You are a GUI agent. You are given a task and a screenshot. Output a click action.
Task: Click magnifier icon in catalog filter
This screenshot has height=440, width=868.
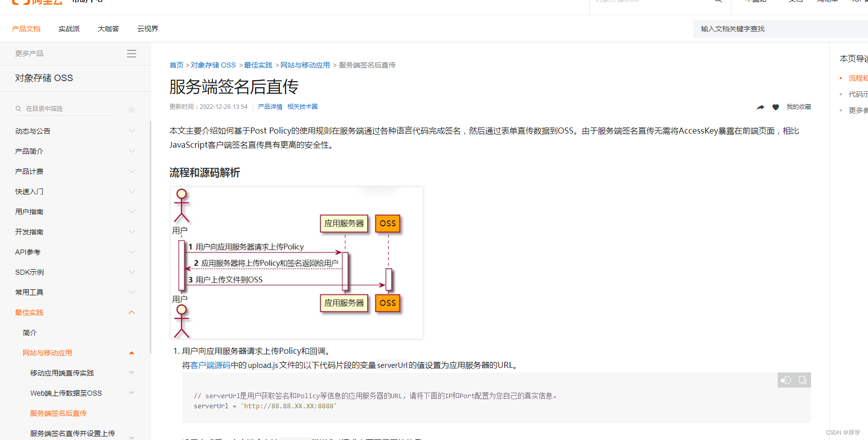[18, 108]
